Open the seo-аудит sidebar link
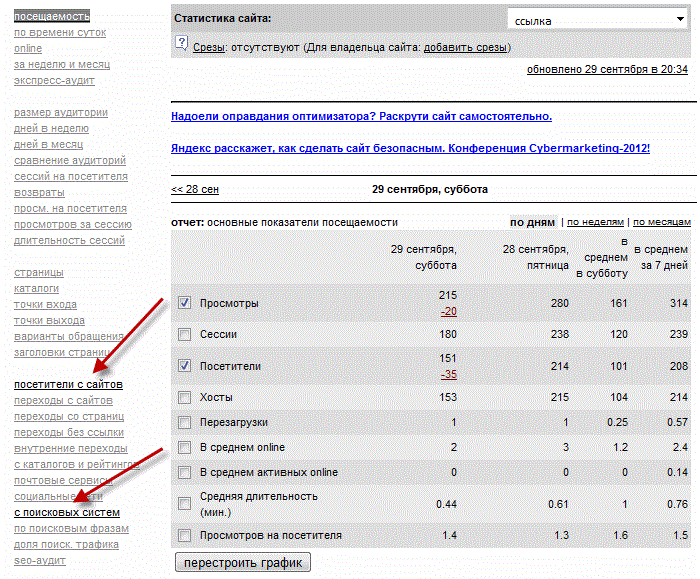Screen dimensions: 700x579 click(40, 560)
